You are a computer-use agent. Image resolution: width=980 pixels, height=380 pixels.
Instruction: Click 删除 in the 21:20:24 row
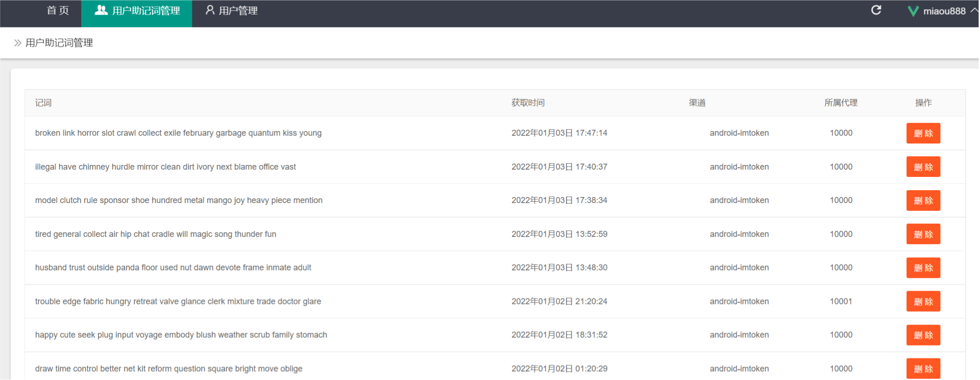923,302
